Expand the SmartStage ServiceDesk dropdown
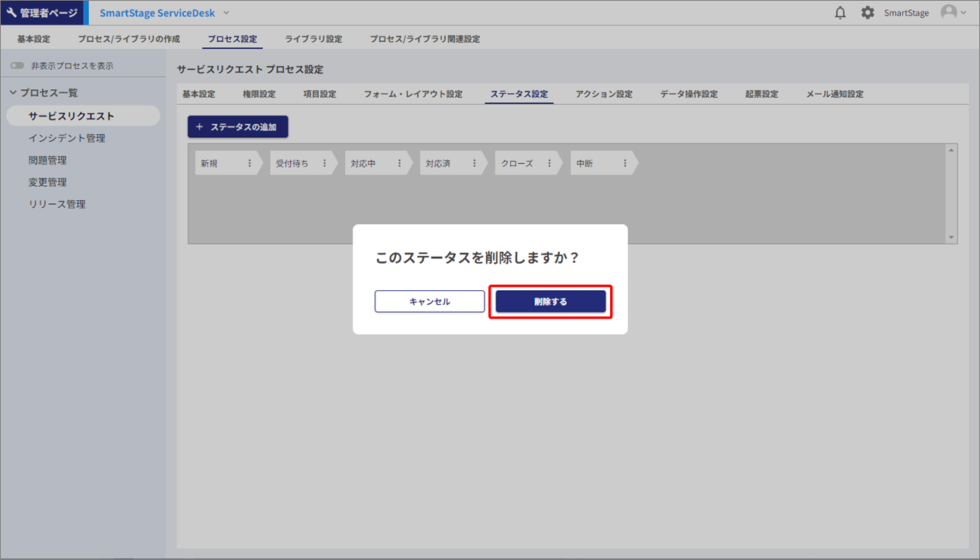The width and height of the screenshot is (980, 560). pyautogui.click(x=226, y=13)
